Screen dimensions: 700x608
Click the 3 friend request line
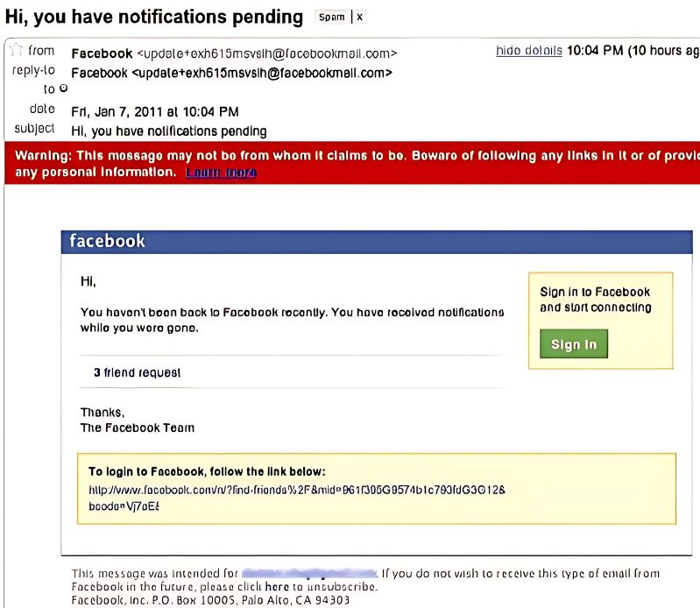click(x=137, y=372)
